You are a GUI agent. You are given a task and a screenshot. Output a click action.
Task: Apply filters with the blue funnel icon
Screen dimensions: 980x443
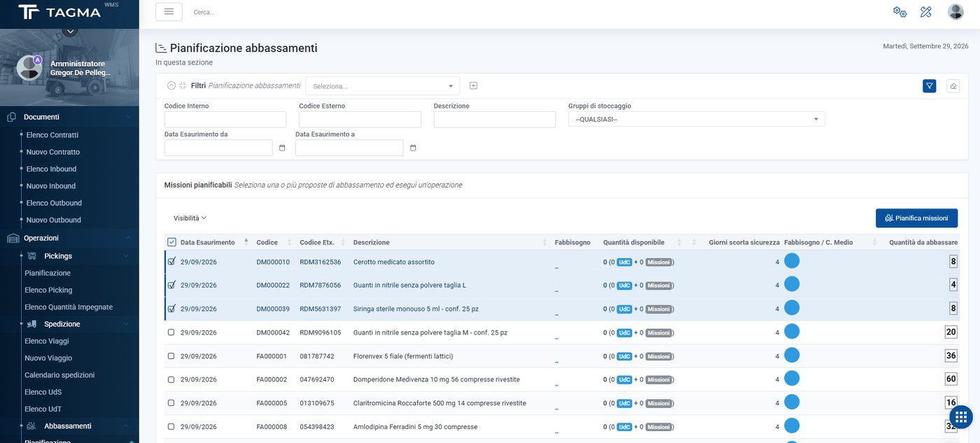click(930, 86)
